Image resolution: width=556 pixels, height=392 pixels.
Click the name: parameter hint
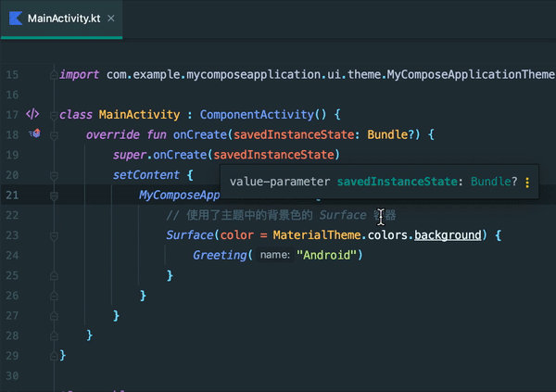click(275, 255)
